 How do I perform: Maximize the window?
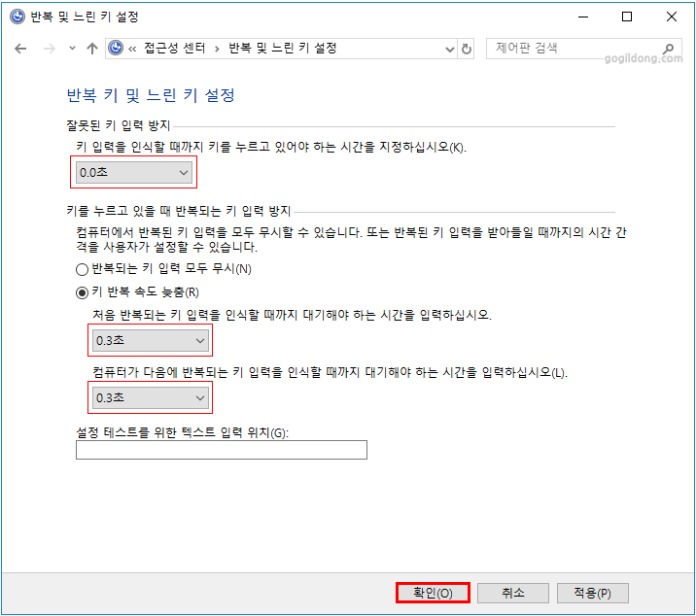click(x=627, y=17)
